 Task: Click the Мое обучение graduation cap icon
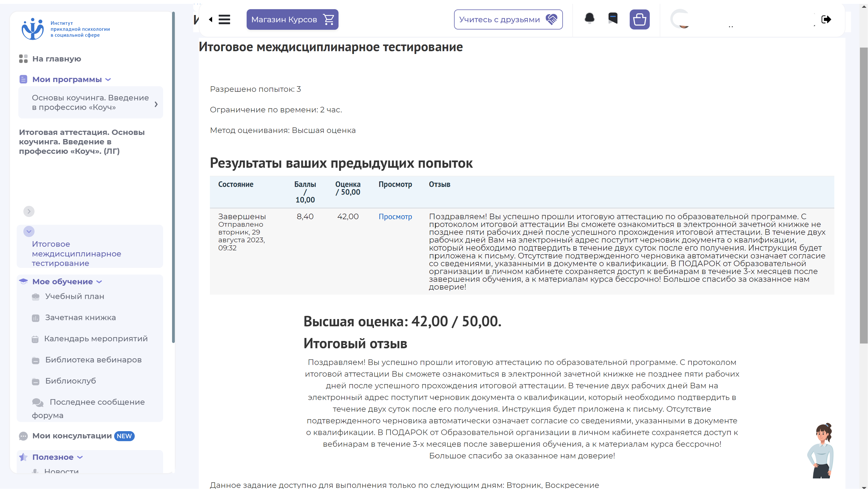point(23,281)
